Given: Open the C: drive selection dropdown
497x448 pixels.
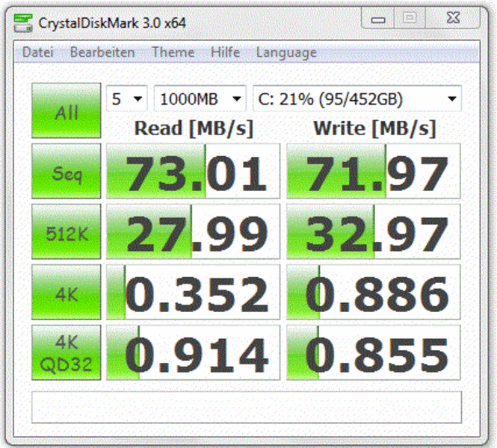Looking at the screenshot, I should click(356, 99).
